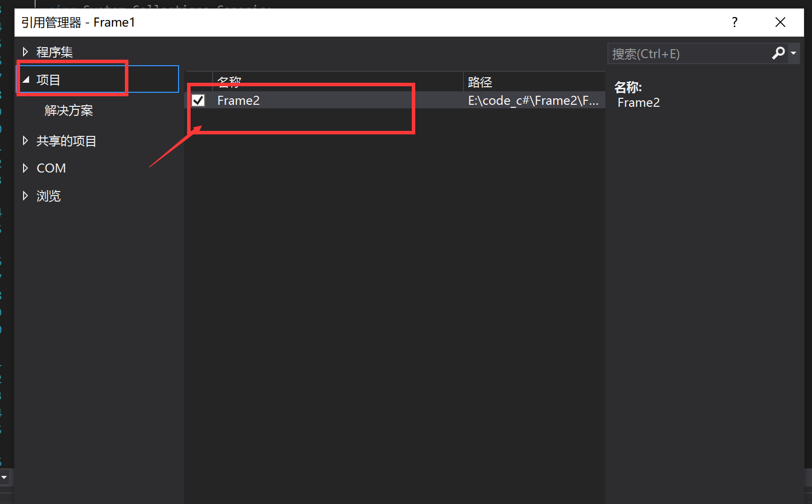Screen dimensions: 812x504
Task: Click the 名称 column header
Action: point(229,81)
